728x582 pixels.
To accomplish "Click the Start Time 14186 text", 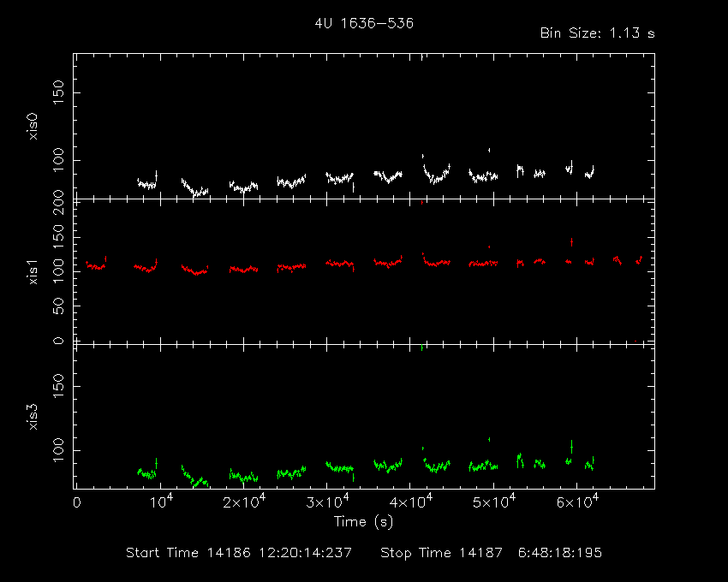I will 239,553.
